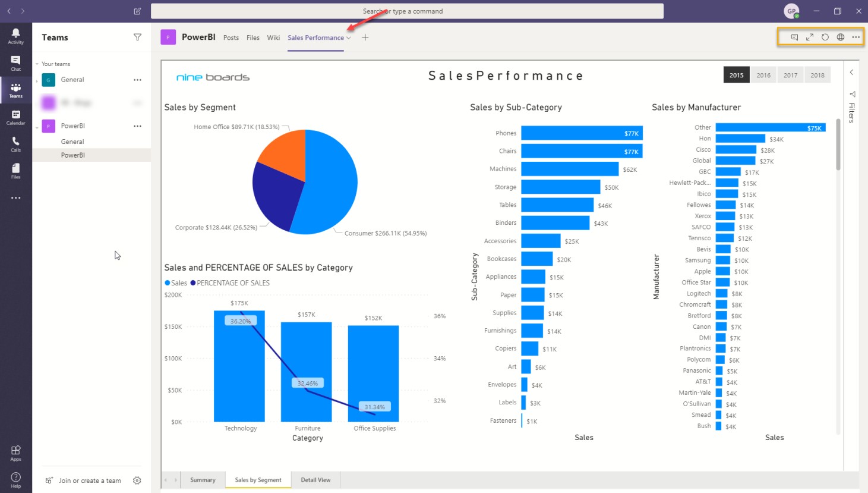Open manage teams gear icon
Screen dimensions: 868x493
pos(137,481)
